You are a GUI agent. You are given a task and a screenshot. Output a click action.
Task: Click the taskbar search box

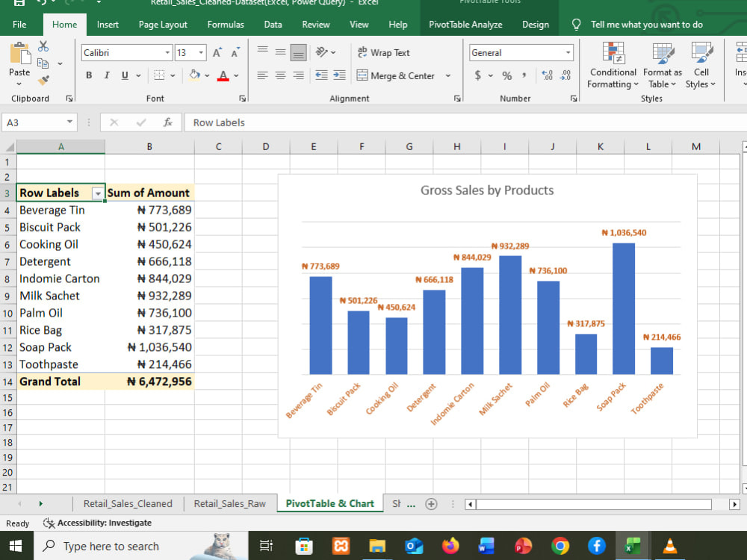[x=141, y=546]
